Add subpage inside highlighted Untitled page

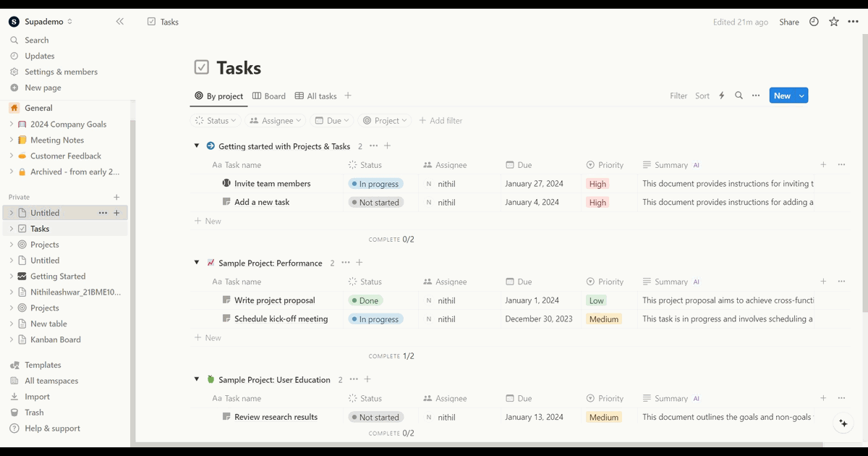117,214
